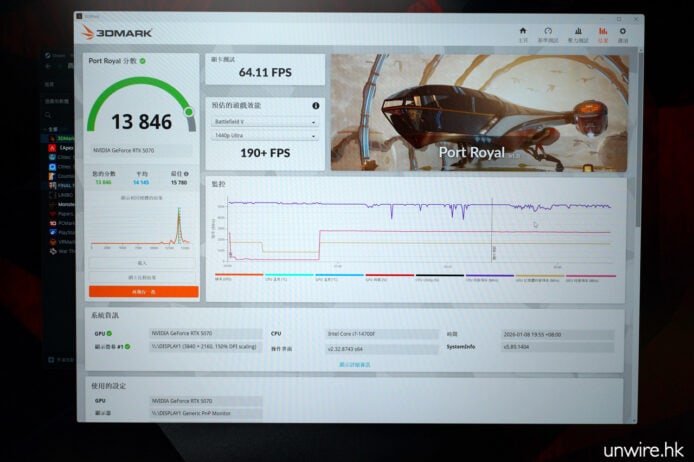Image resolution: width=694 pixels, height=462 pixels.
Task: Click the DISPLAY1 3840 × 2160 field
Action: coord(206,346)
